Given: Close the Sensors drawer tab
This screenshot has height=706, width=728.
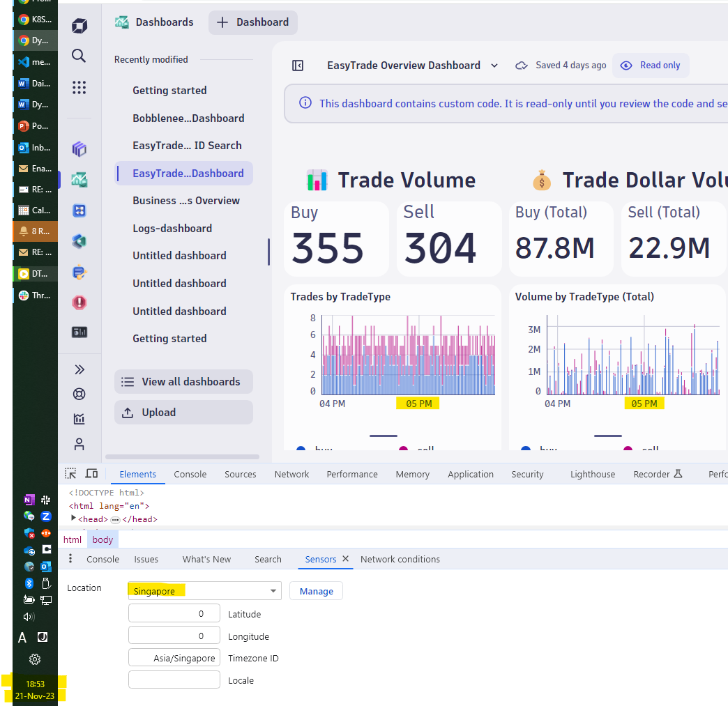Looking at the screenshot, I should (x=345, y=559).
